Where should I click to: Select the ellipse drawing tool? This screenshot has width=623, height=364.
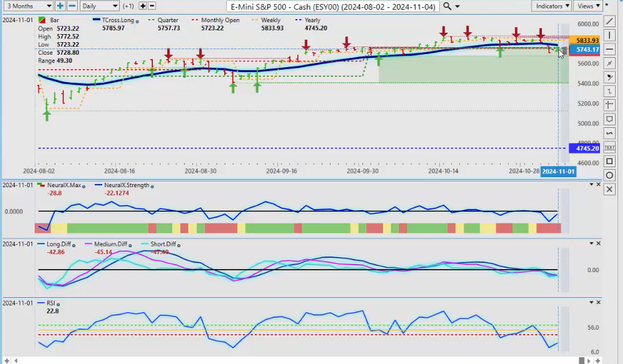pos(609,175)
